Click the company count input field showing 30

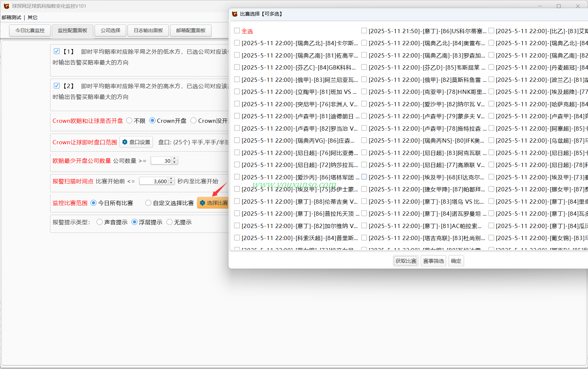point(161,160)
